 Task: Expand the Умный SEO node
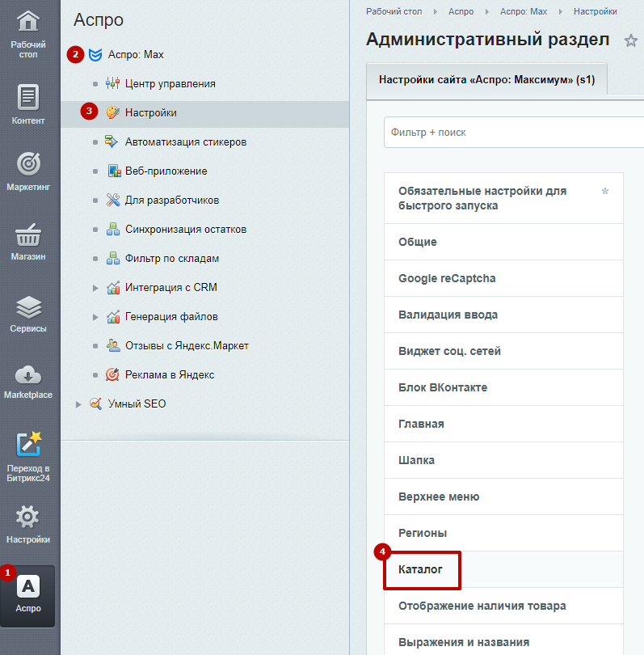pyautogui.click(x=78, y=404)
